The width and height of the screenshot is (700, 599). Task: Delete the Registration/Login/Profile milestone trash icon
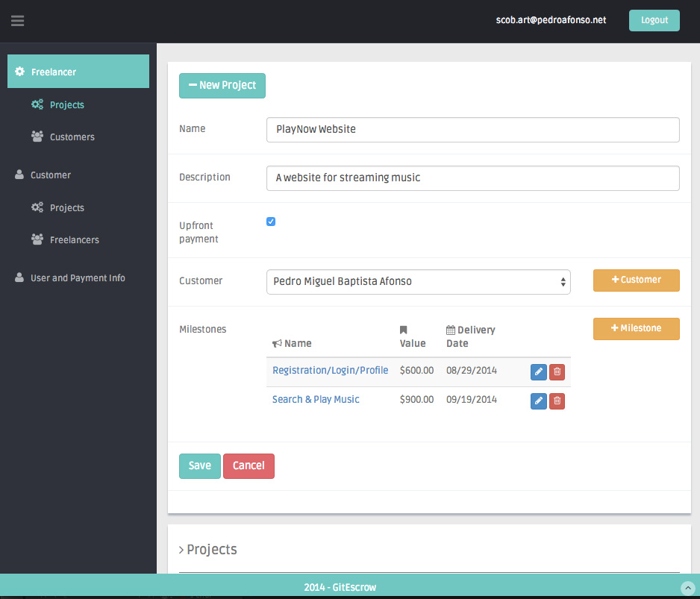557,372
